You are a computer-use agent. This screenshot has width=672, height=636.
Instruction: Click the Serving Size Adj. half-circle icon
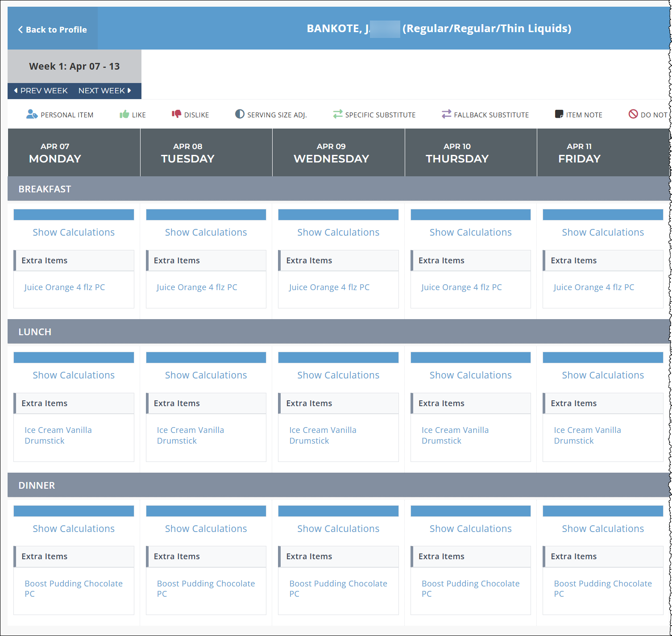240,114
